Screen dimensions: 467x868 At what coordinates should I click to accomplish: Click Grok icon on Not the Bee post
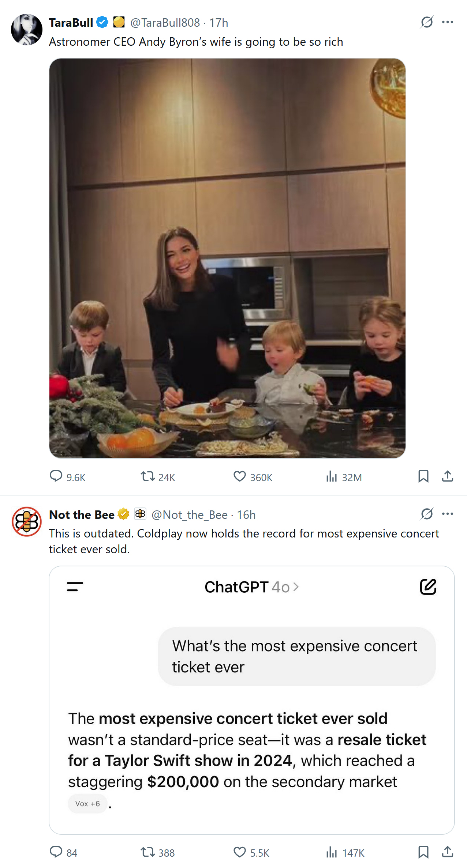click(427, 514)
